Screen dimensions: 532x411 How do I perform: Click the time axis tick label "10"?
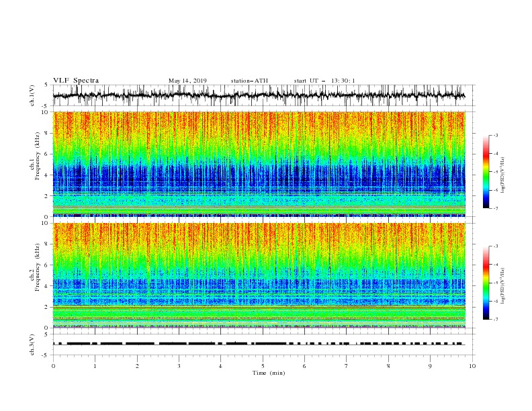coord(472,366)
